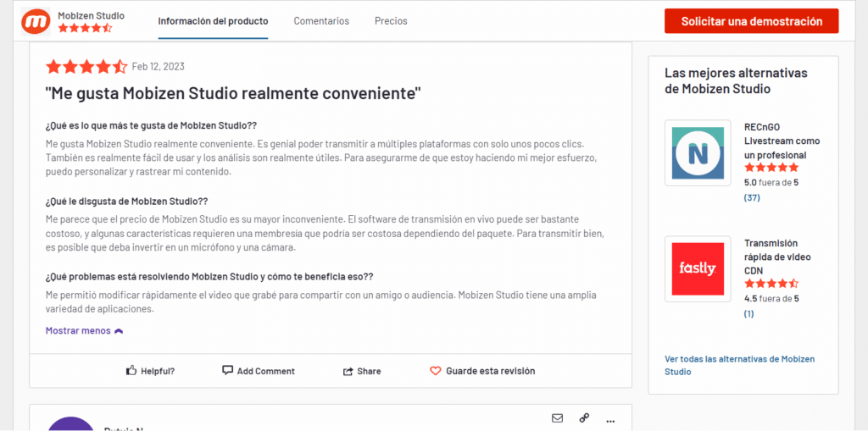
Task: Open RECnGO Livestream como un profesional link
Action: click(782, 141)
